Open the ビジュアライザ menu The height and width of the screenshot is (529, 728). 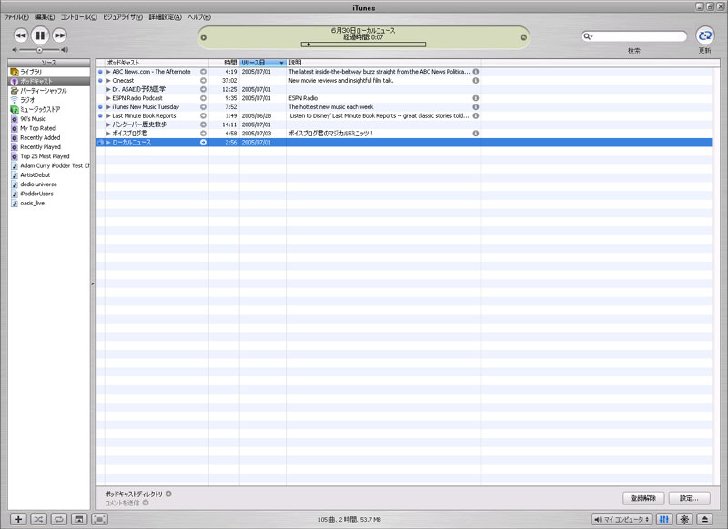tap(123, 17)
